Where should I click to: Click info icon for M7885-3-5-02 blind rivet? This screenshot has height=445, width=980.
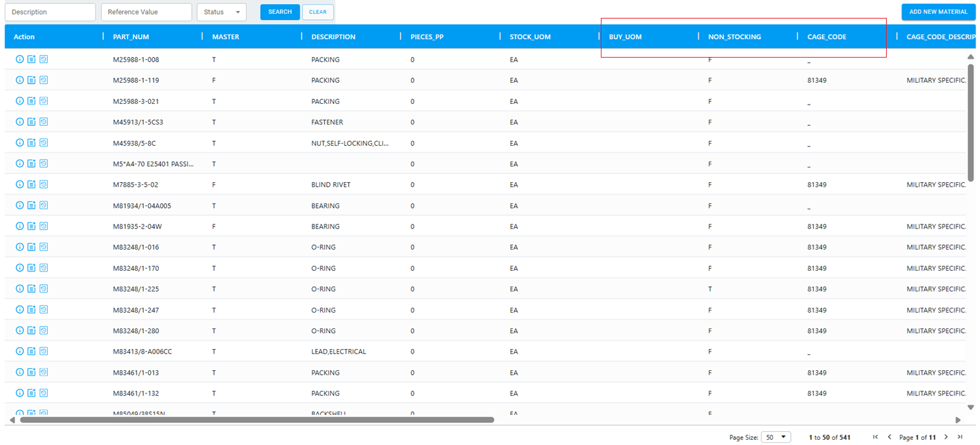20,185
